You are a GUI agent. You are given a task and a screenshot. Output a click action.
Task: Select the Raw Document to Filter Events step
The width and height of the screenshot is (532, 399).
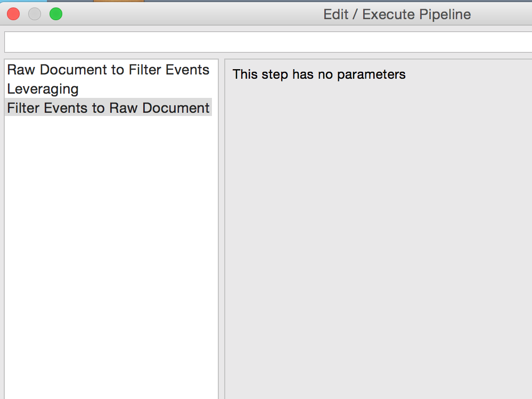[108, 70]
